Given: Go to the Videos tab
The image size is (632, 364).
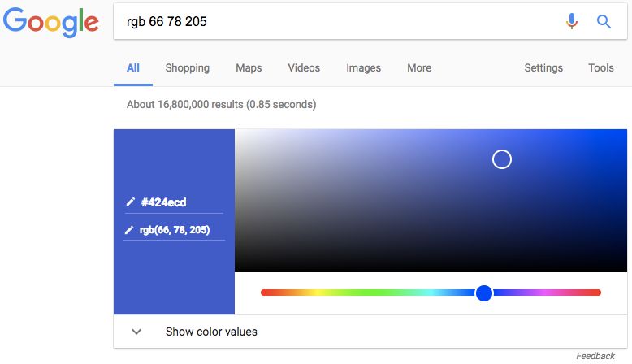Looking at the screenshot, I should (304, 68).
